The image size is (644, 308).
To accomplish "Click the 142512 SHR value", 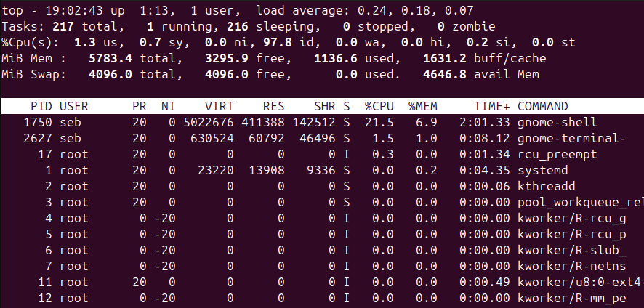I will point(314,122).
